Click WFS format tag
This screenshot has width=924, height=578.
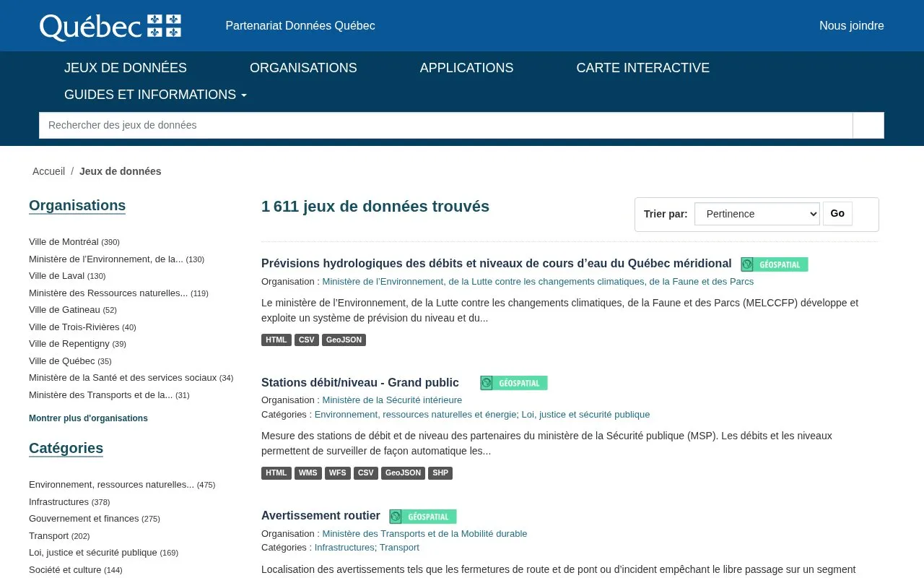pos(338,473)
